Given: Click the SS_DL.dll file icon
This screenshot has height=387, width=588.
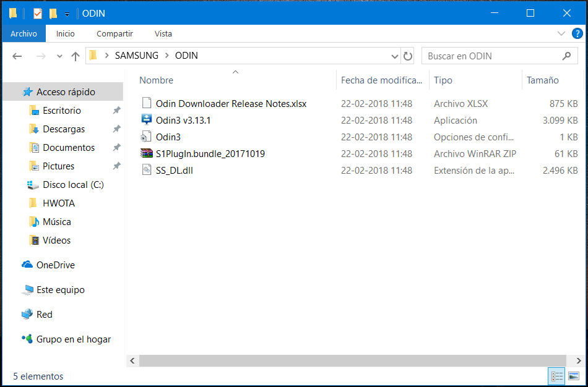Looking at the screenshot, I should coord(146,171).
